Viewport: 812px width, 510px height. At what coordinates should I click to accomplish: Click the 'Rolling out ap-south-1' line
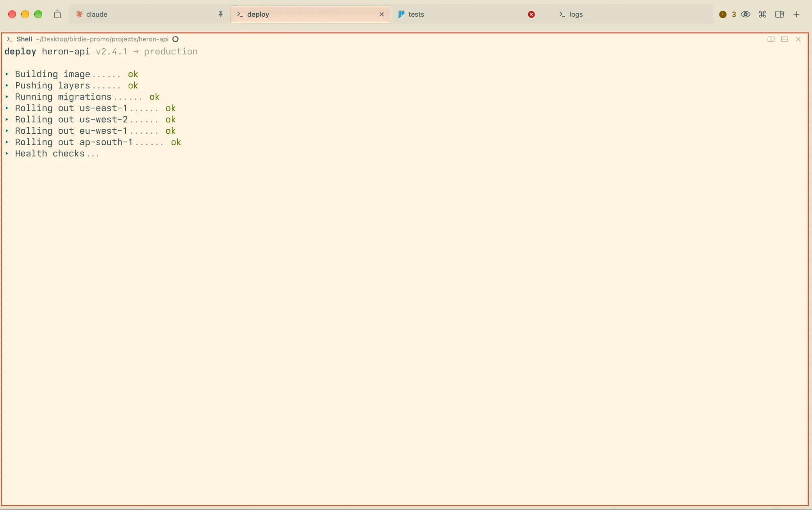tap(93, 142)
